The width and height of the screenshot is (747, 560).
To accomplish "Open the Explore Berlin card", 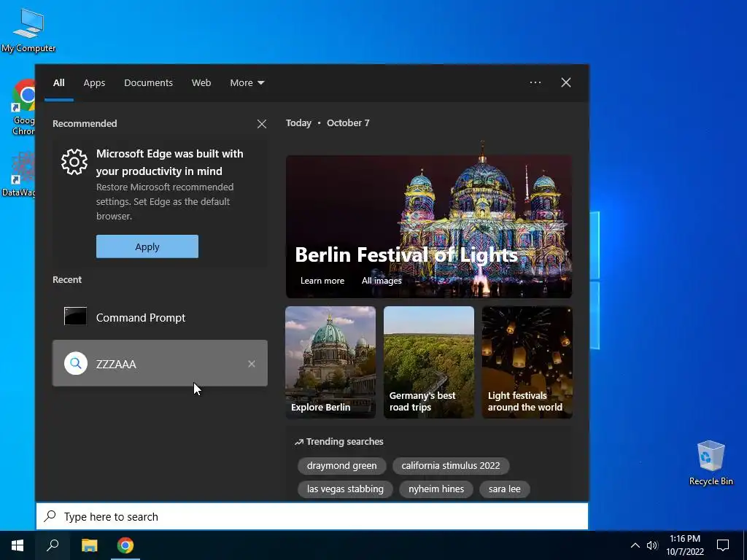I will point(330,362).
